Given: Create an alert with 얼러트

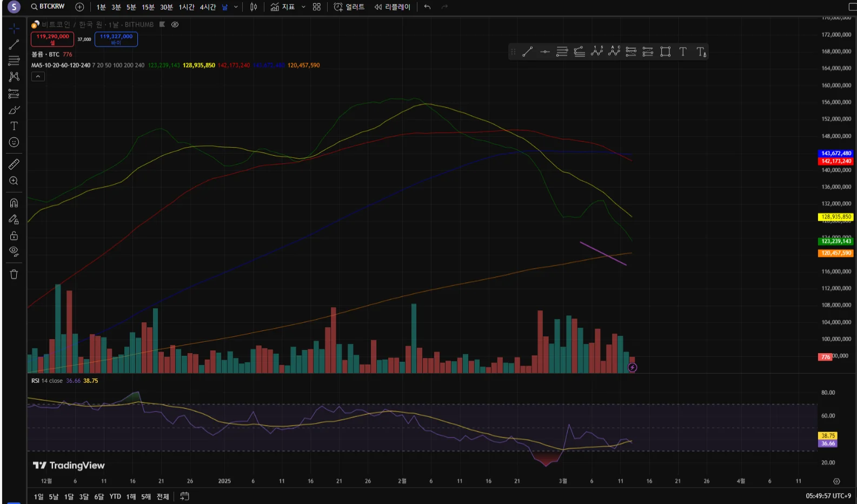Looking at the screenshot, I should (x=349, y=7).
